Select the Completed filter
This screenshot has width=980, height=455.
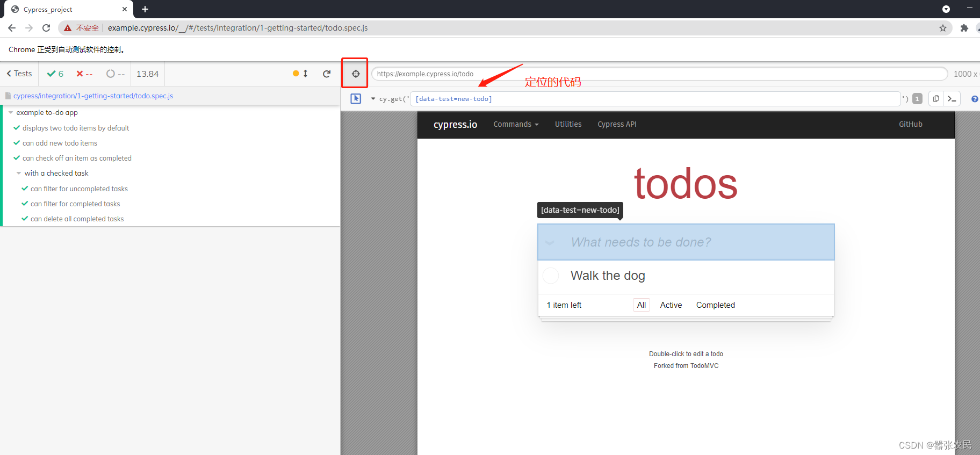(x=716, y=305)
